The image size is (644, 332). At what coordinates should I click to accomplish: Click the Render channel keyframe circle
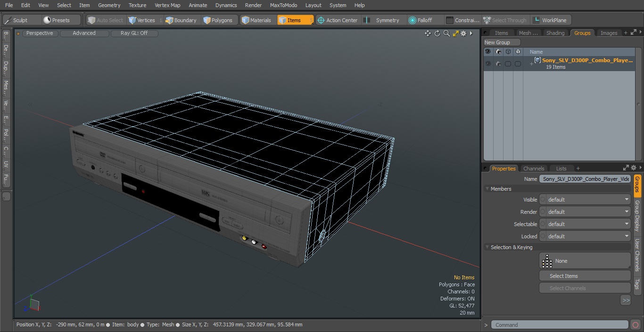tap(543, 212)
